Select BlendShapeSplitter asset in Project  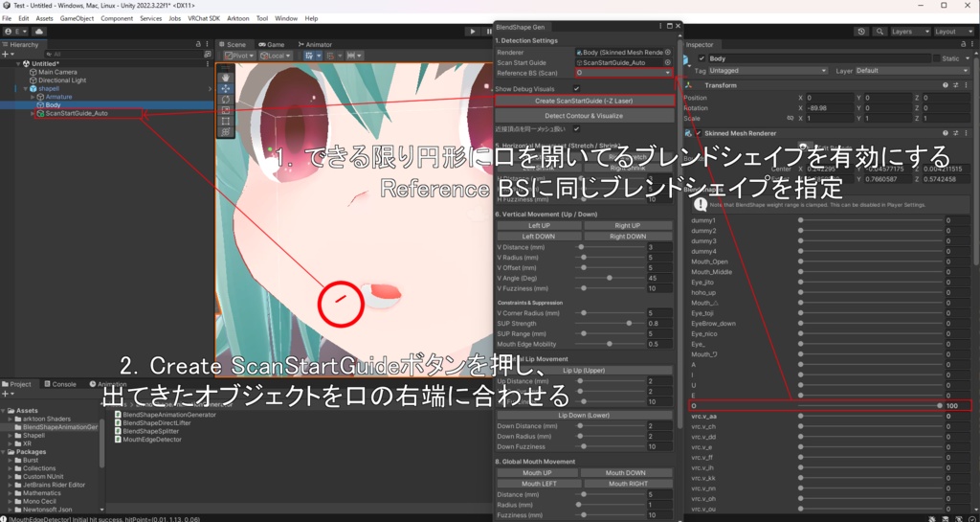point(150,431)
